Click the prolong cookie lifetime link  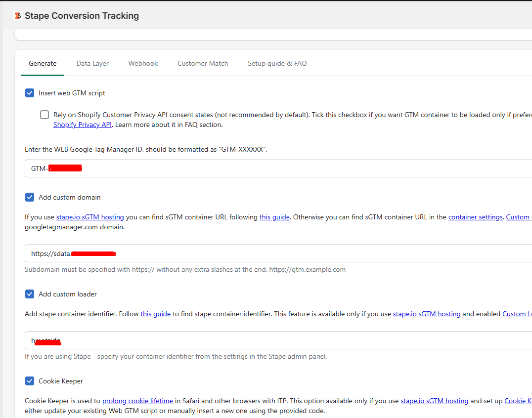(x=137, y=401)
